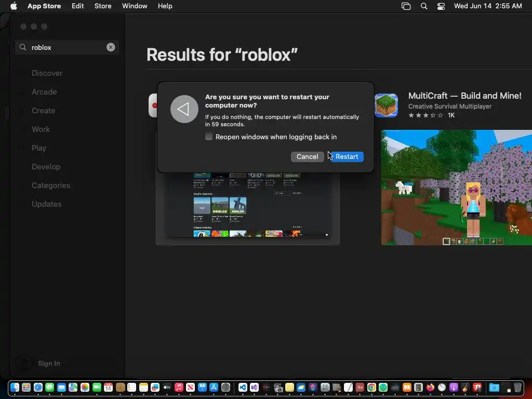Viewport: 532px width, 399px height.
Task: Open the Trash in the Dock
Action: coord(517,387)
